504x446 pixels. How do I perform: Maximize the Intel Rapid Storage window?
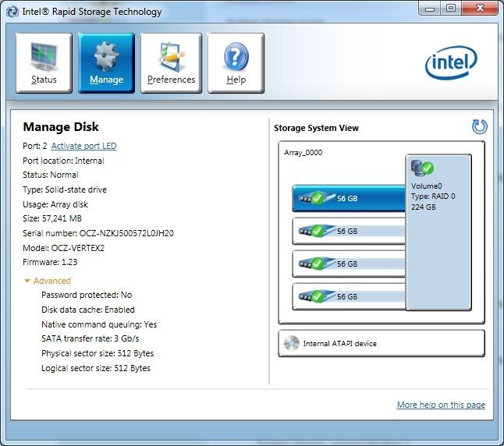(451, 9)
